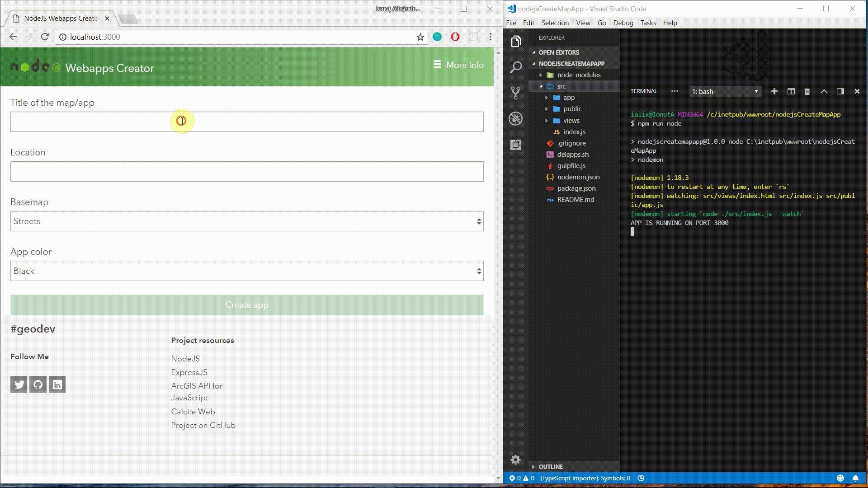Click the clock icon in status bar
The height and width of the screenshot is (488, 868).
coord(641,478)
